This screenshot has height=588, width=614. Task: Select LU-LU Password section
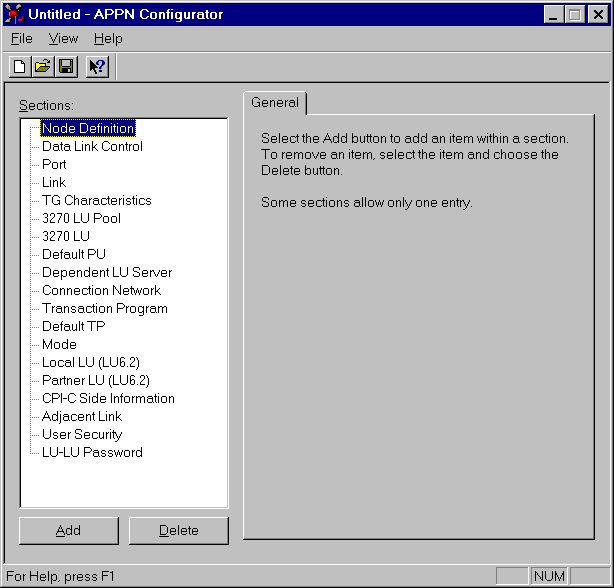[92, 453]
